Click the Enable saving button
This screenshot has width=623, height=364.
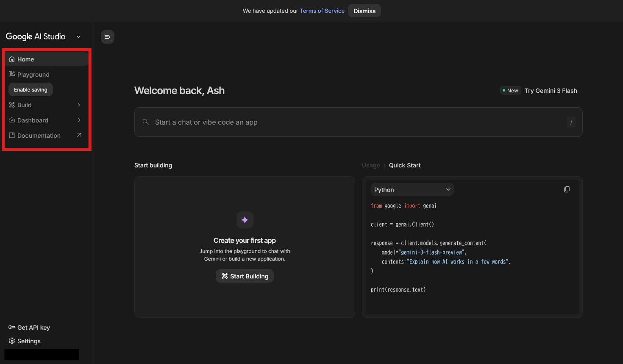pos(31,90)
